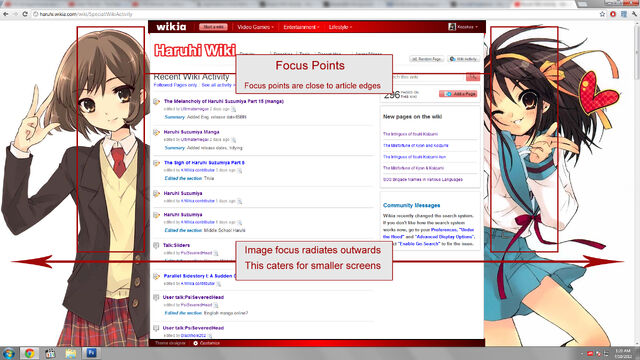Click edit icon beside Sigh of Haruhi entry
640x360 pixels.
click(x=156, y=163)
